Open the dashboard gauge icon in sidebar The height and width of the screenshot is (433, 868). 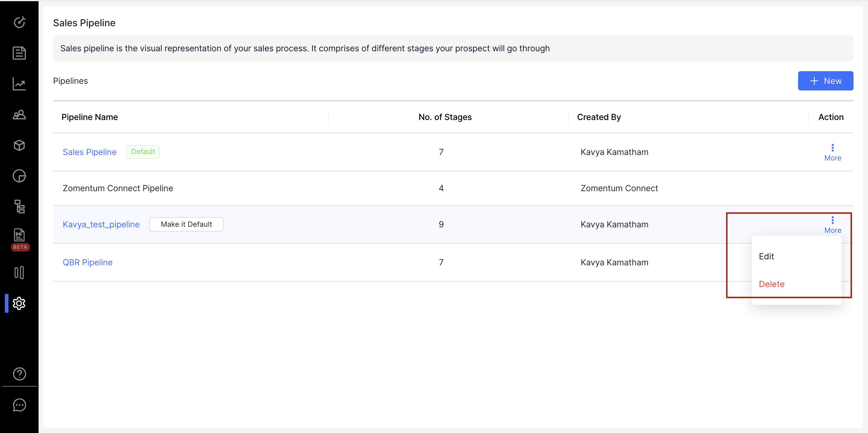[19, 22]
